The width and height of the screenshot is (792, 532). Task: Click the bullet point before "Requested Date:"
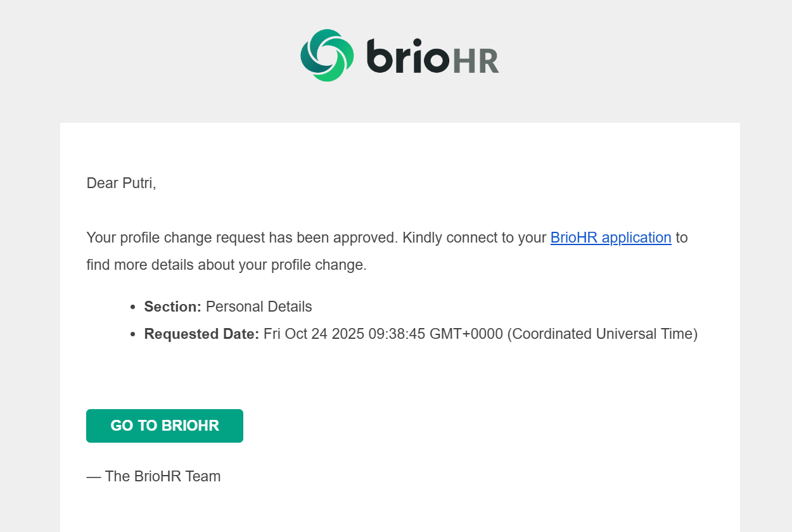point(132,334)
